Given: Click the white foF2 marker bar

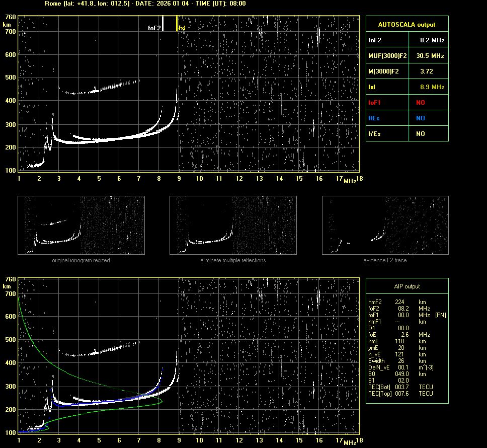Looking at the screenshot, I should pyautogui.click(x=163, y=24).
